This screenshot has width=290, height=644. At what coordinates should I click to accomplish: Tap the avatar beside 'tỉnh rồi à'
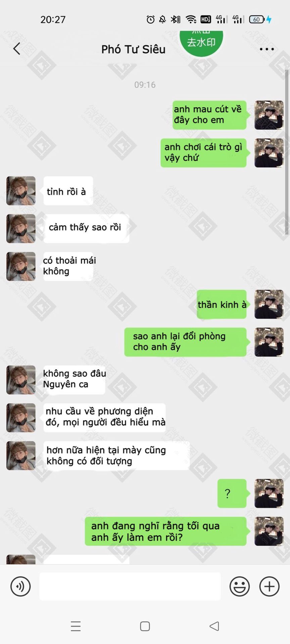coord(21,191)
